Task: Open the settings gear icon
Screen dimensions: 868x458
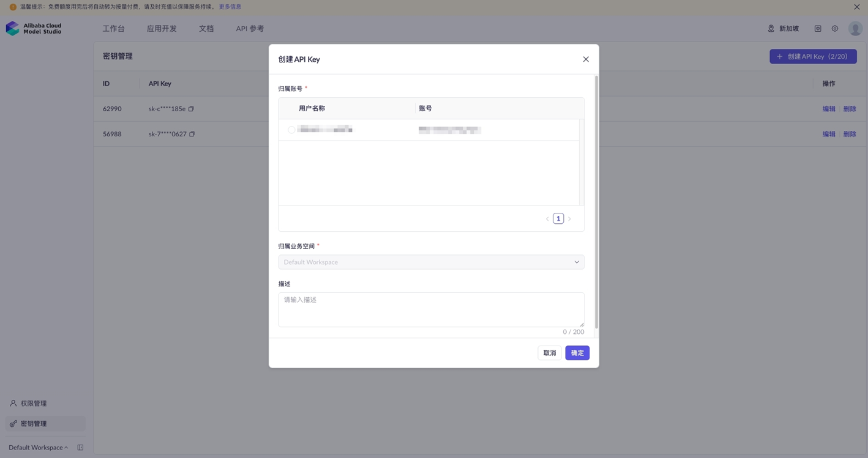Action: [834, 29]
